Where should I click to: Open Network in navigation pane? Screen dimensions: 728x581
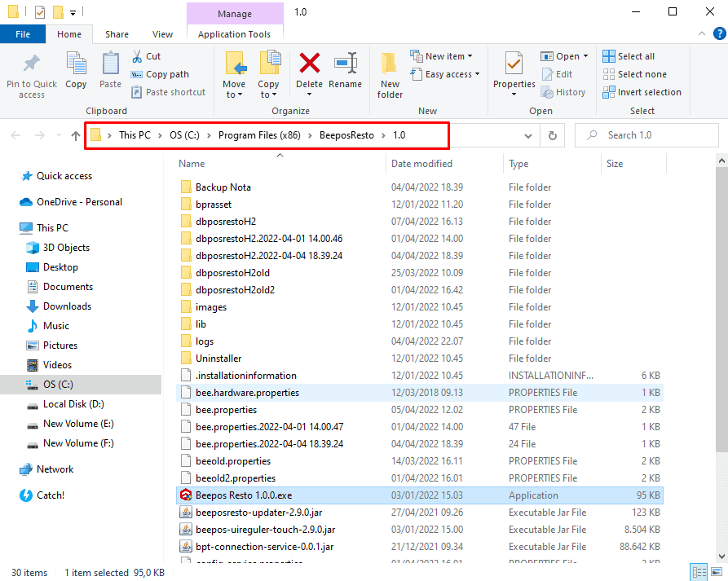46,469
